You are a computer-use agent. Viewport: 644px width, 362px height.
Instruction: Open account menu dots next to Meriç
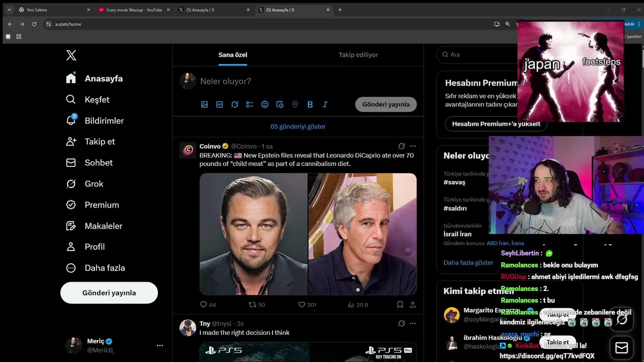point(160,345)
